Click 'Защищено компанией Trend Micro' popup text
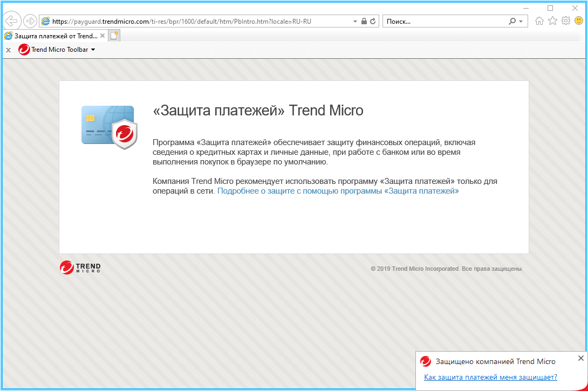588x391 pixels. pos(495,361)
